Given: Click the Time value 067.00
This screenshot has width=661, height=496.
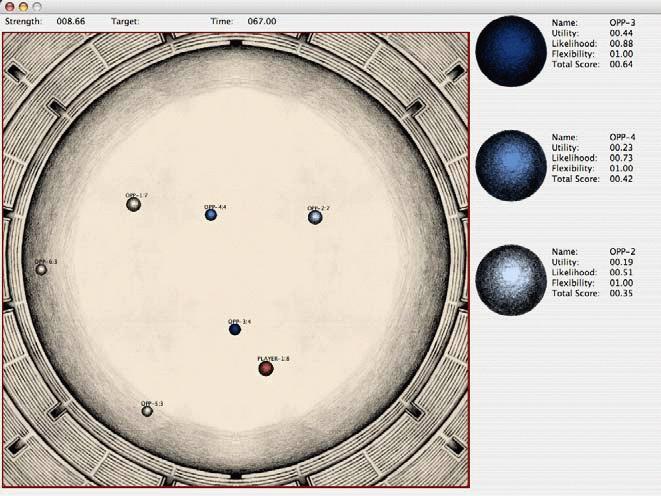Looking at the screenshot, I should point(262,20).
